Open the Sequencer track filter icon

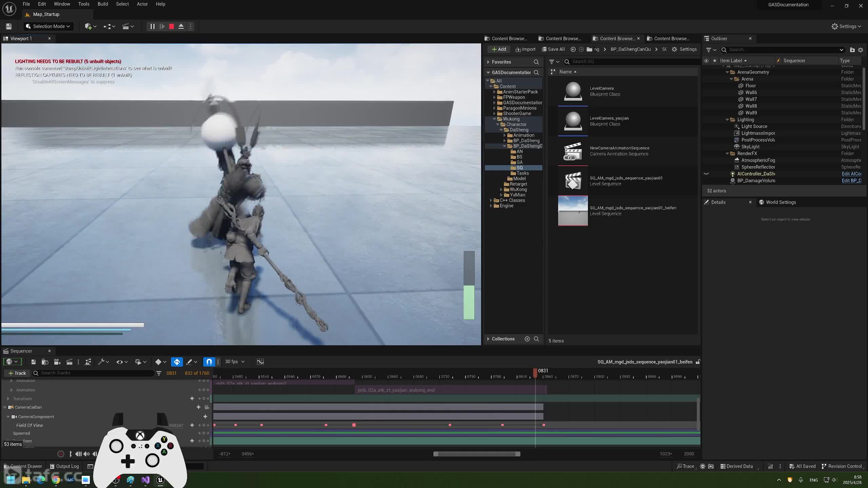pos(159,373)
